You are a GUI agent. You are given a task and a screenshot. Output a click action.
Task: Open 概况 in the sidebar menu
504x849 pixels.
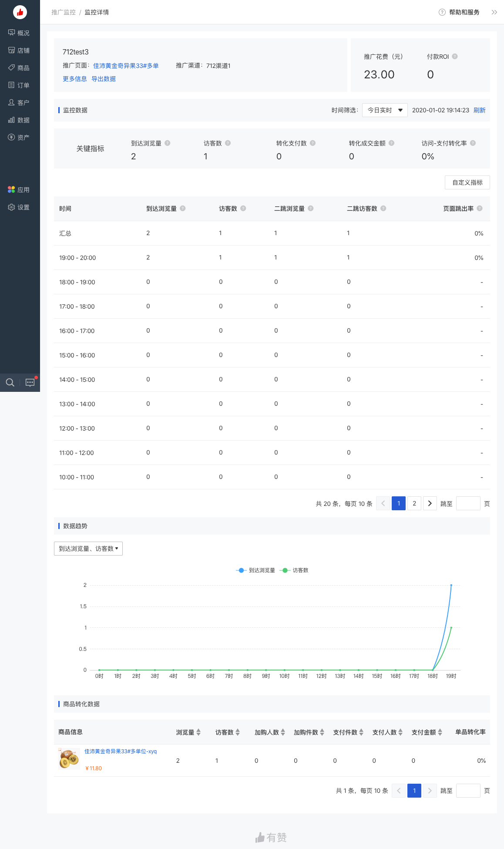(x=20, y=33)
